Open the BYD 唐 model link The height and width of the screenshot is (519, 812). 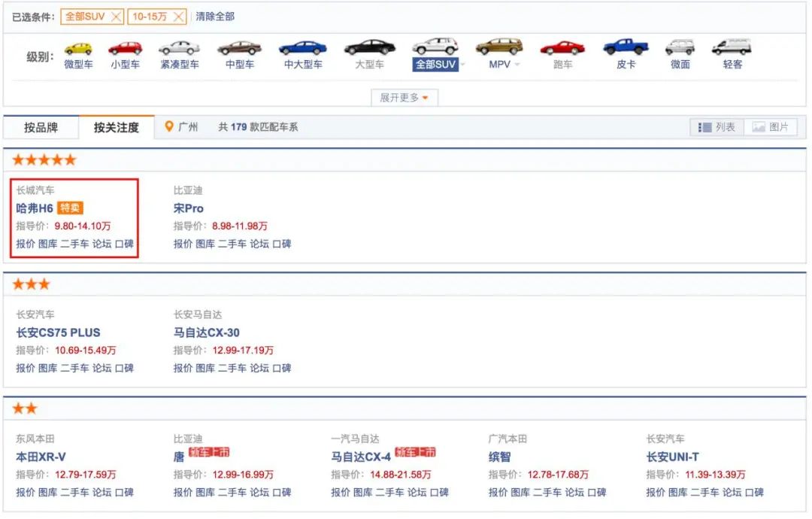point(179,457)
